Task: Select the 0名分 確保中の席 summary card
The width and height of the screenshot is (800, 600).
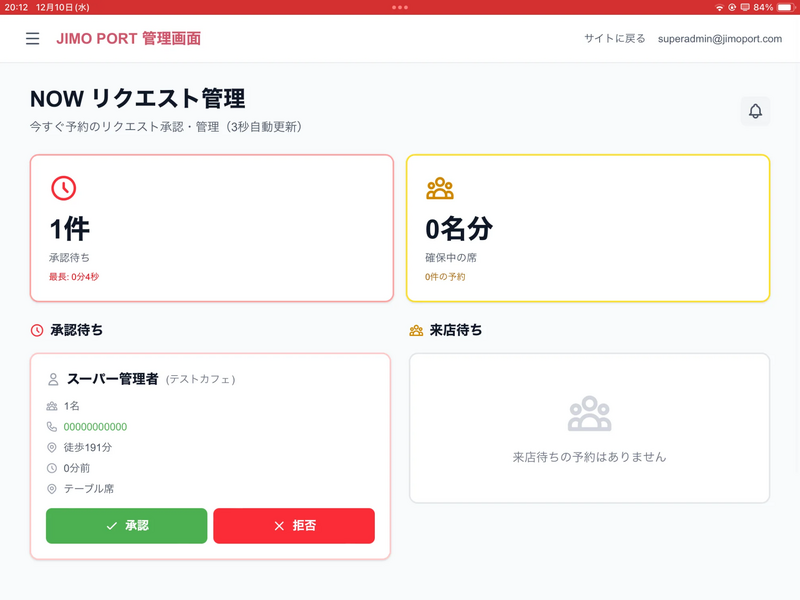Action: (x=588, y=228)
